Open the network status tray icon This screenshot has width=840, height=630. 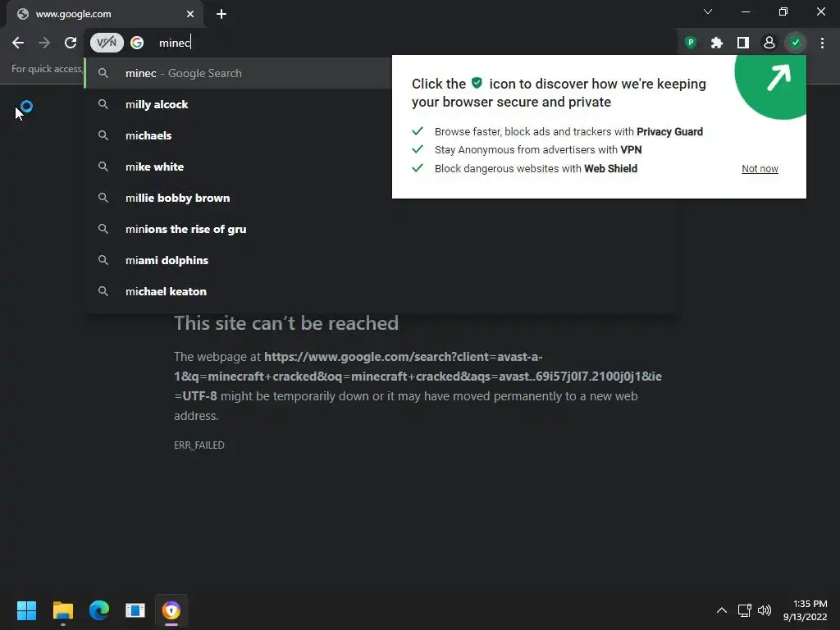click(744, 610)
